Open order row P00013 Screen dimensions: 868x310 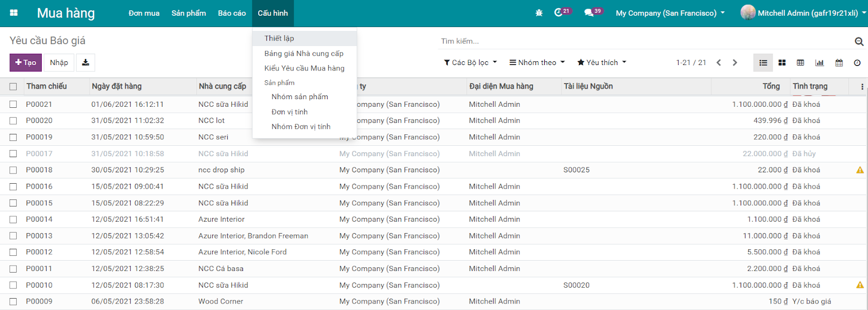(x=434, y=236)
